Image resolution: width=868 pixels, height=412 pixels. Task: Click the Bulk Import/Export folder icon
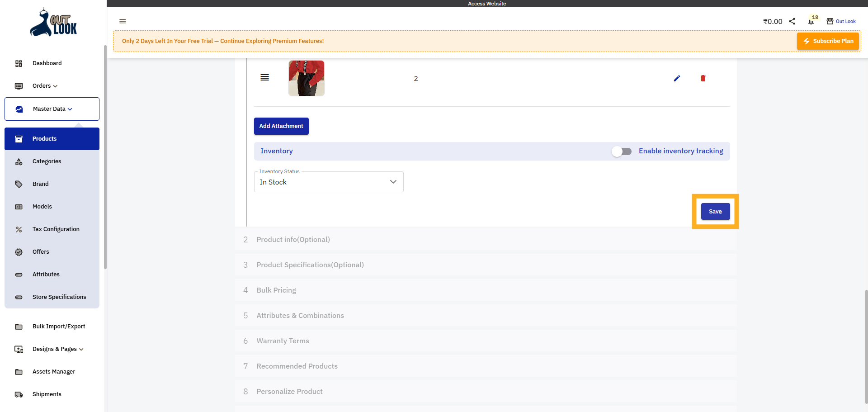pyautogui.click(x=19, y=327)
